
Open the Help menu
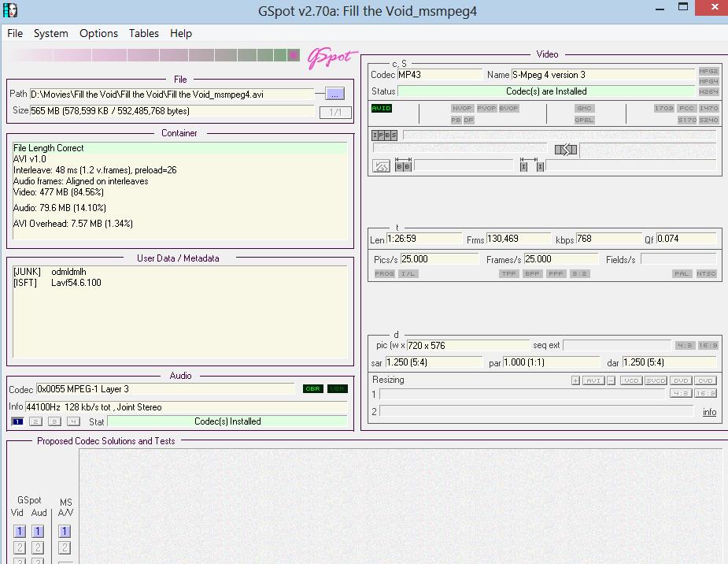pyautogui.click(x=180, y=33)
